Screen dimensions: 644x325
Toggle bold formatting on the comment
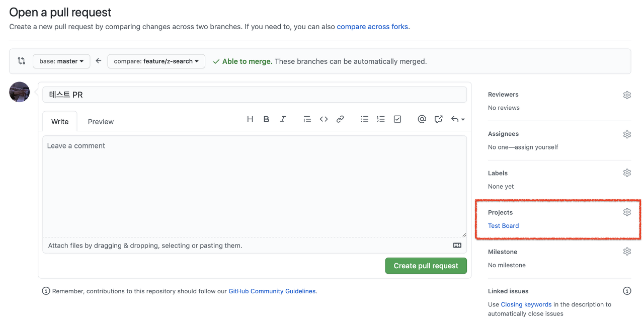tap(266, 119)
